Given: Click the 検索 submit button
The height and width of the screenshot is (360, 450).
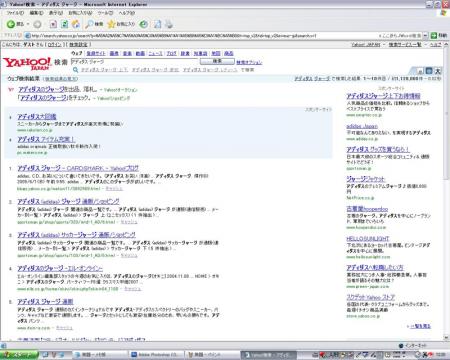Looking at the screenshot, I should 217,61.
